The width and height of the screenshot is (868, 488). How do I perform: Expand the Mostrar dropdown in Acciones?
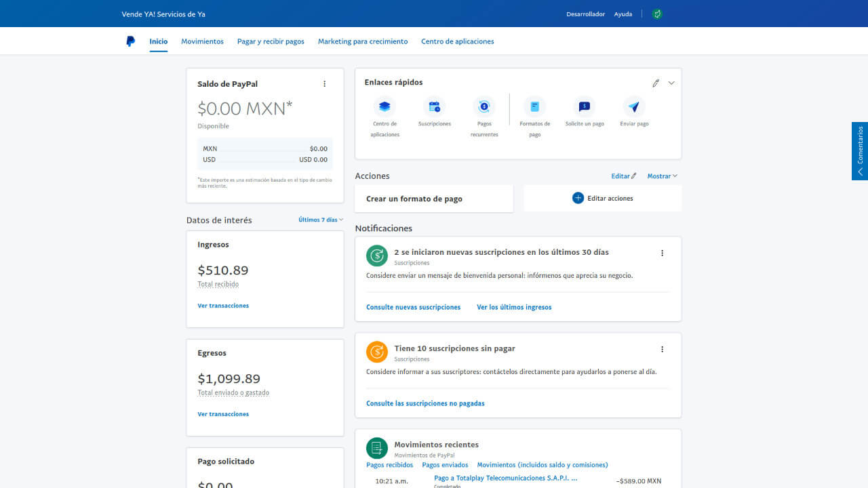(662, 176)
